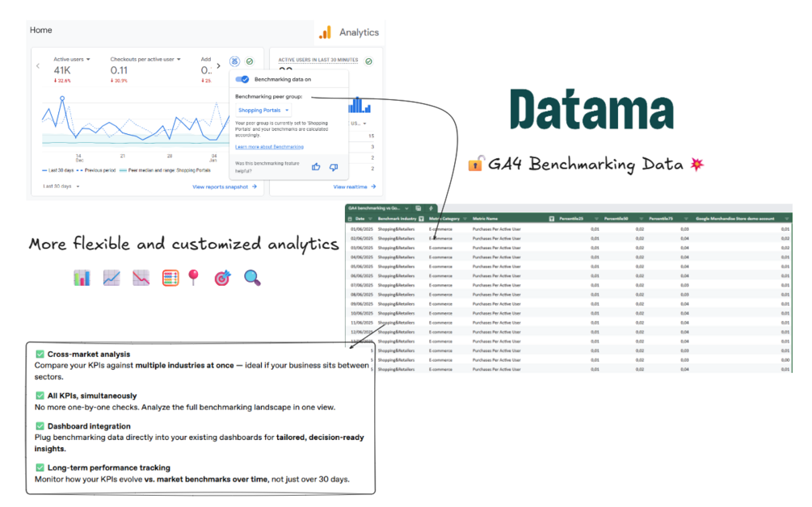The height and width of the screenshot is (507, 812).
Task: Click the abacus emoji icon
Action: [170, 278]
